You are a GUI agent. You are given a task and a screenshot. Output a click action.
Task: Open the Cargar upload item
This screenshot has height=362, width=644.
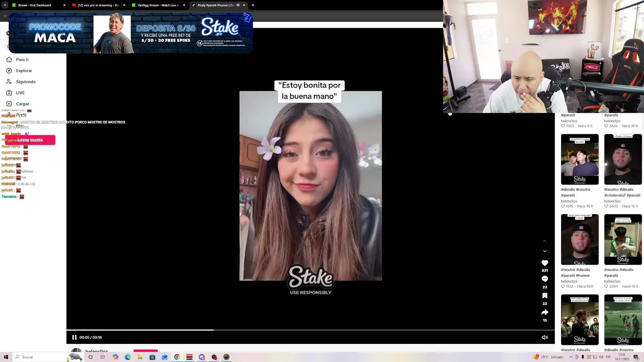(x=18, y=104)
